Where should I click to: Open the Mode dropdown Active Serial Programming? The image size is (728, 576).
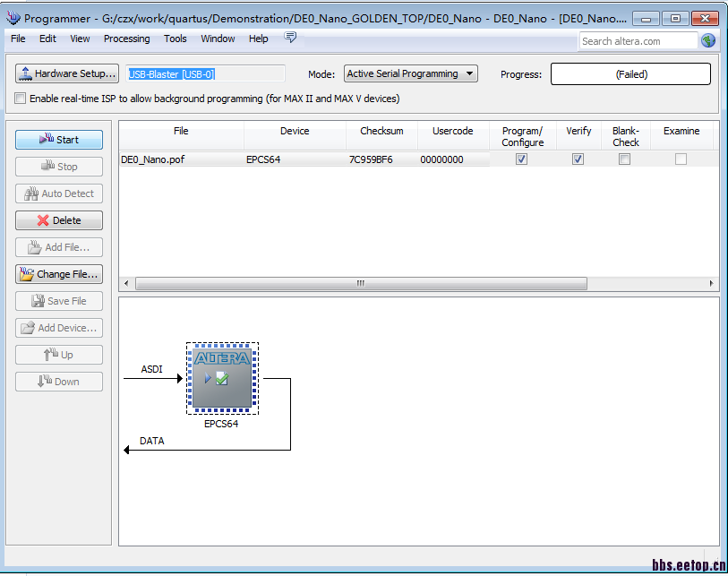click(x=410, y=73)
